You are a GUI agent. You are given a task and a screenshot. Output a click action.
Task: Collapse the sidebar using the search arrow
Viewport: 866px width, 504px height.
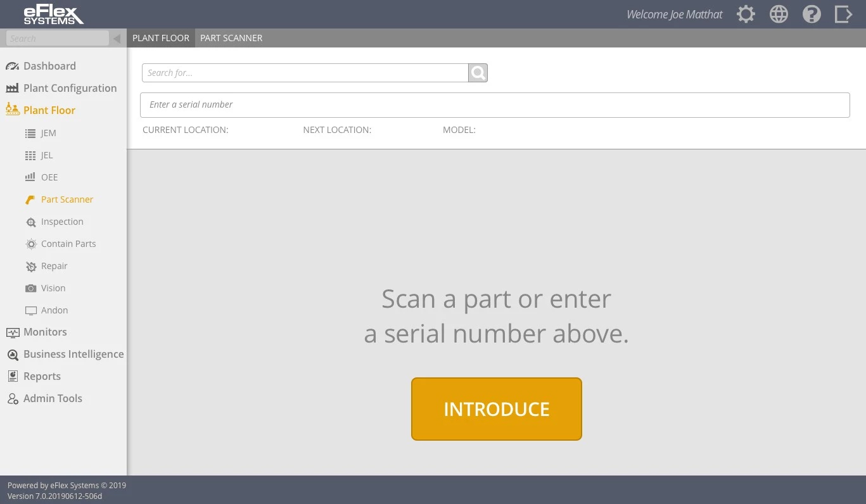click(x=117, y=38)
